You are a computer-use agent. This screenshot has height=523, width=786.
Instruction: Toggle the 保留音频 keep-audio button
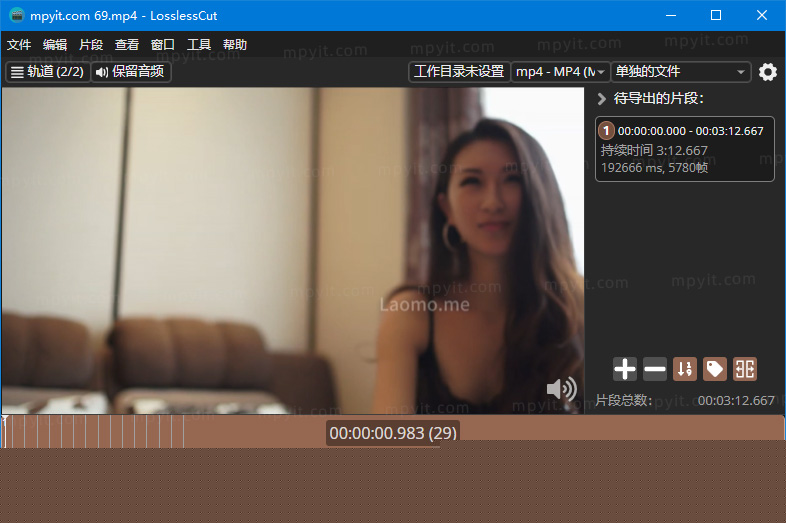pos(131,72)
